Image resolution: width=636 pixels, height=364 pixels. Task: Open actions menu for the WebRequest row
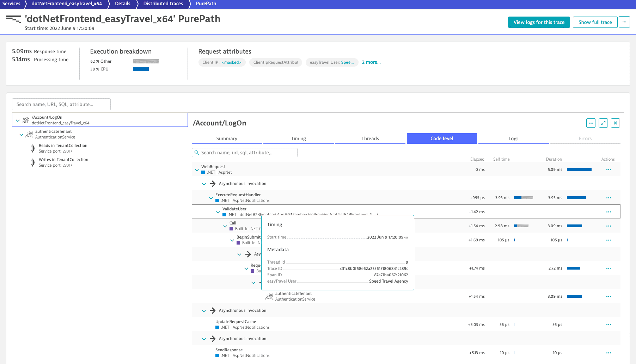click(609, 169)
